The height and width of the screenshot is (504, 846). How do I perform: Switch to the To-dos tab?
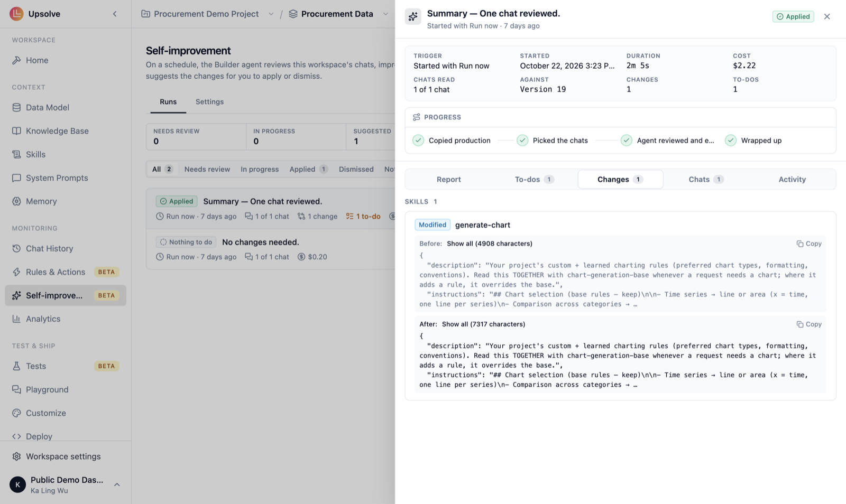(x=534, y=180)
